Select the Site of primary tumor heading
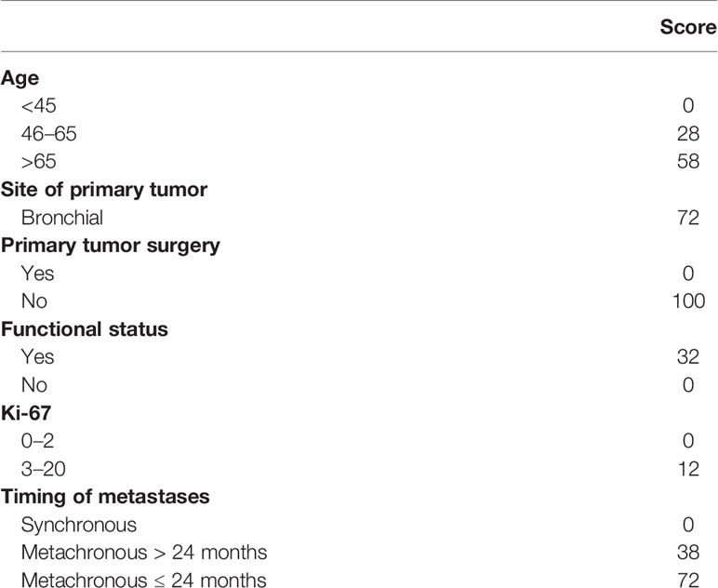This screenshot has width=718, height=588. [104, 190]
